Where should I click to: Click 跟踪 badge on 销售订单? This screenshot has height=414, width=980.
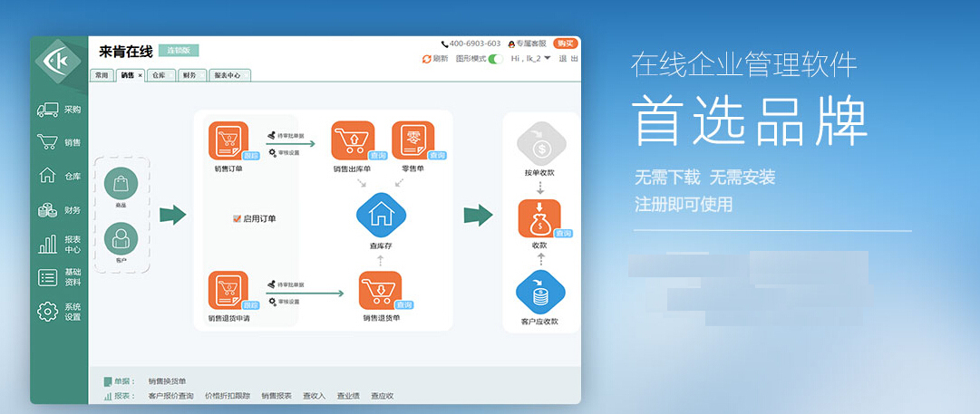250,157
